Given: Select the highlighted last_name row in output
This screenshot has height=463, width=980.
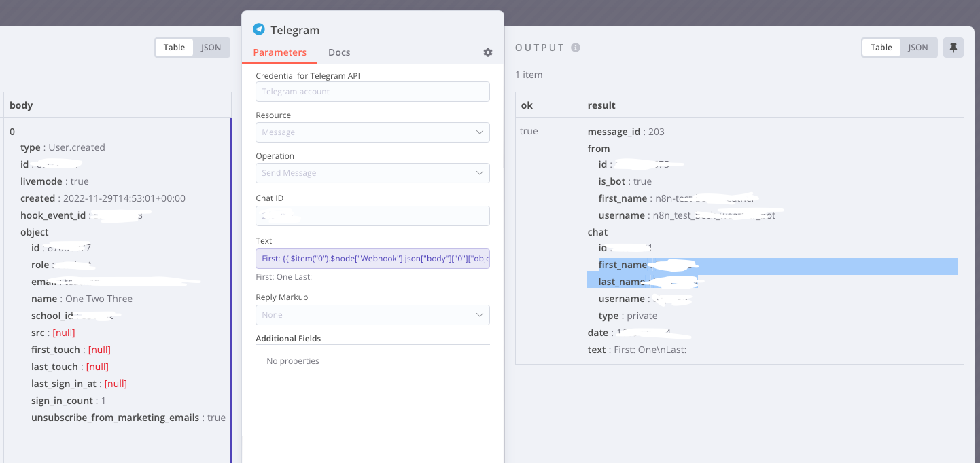Looking at the screenshot, I should tap(642, 281).
